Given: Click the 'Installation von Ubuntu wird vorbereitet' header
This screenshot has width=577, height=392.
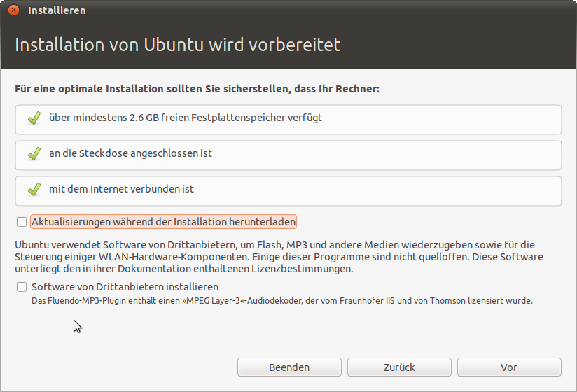Looking at the screenshot, I should (177, 45).
